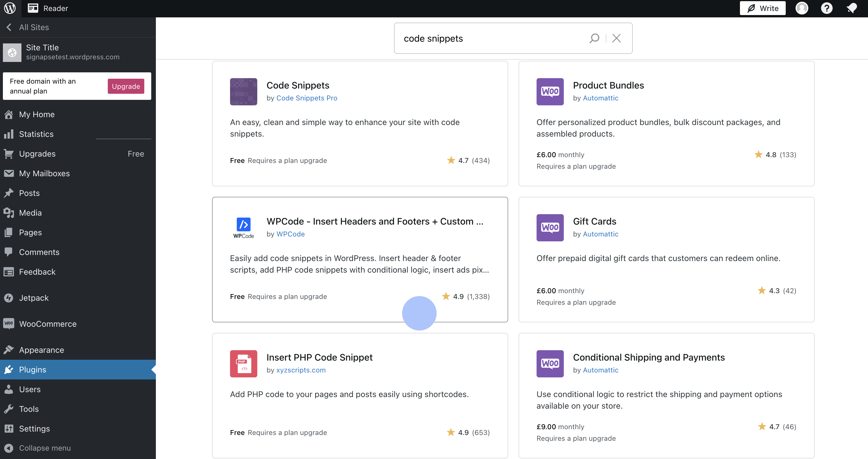Click the Feedback form icon
This screenshot has height=459, width=868.
click(x=9, y=272)
